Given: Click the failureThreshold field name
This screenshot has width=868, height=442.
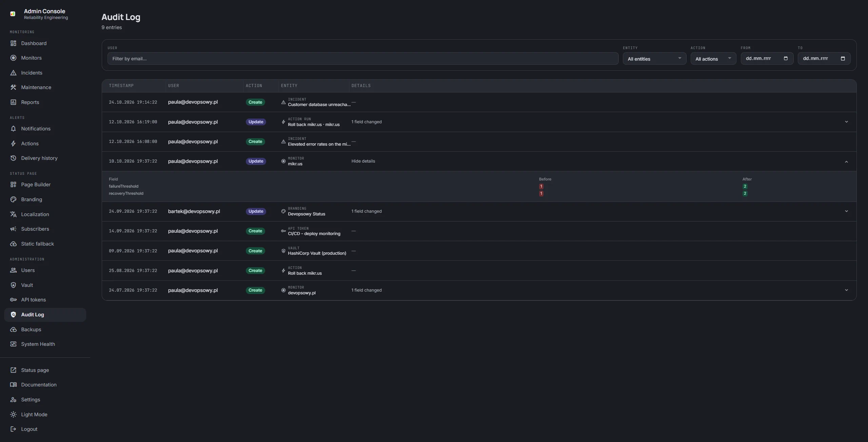Looking at the screenshot, I should click(x=123, y=186).
